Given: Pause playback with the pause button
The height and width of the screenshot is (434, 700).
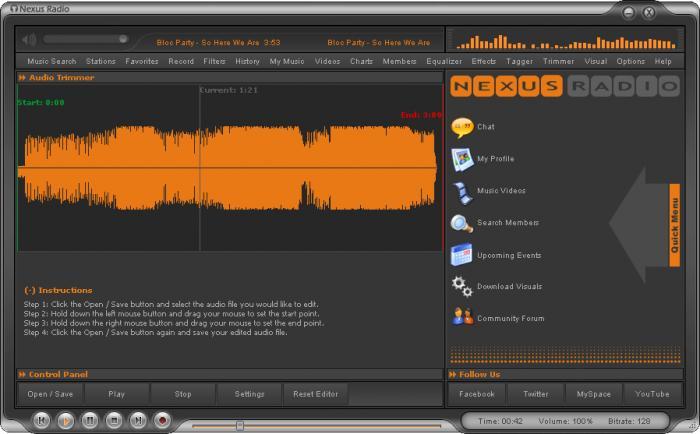Looking at the screenshot, I should tap(90, 421).
